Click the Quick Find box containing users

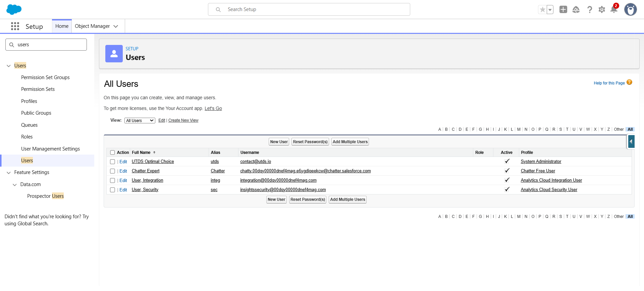pyautogui.click(x=46, y=45)
